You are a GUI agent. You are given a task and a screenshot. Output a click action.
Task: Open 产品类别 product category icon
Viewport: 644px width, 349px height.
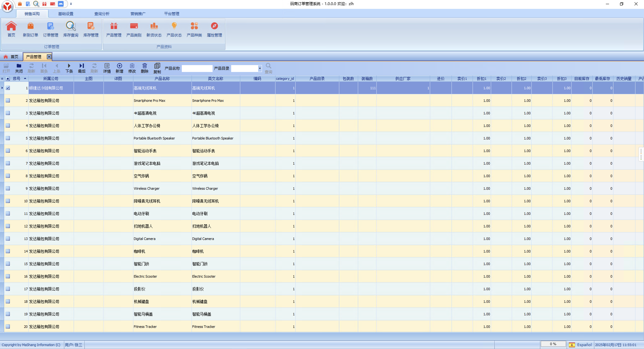pyautogui.click(x=134, y=29)
